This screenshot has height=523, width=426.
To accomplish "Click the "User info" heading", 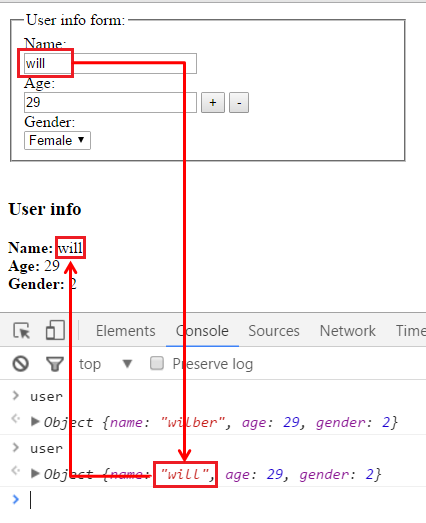I will coord(45,209).
